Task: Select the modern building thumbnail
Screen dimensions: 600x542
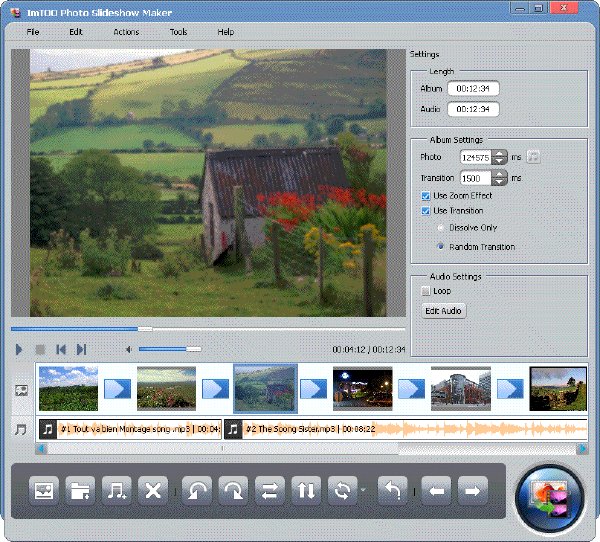Action: [x=461, y=389]
